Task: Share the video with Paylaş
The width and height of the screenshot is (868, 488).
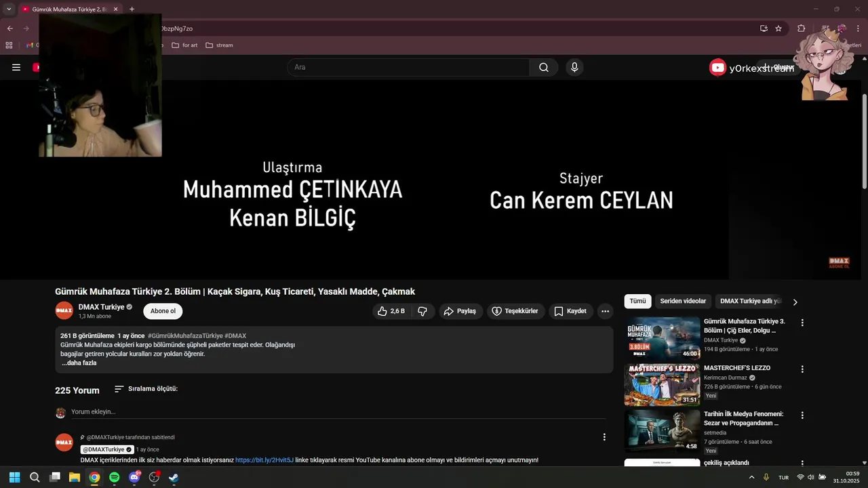Action: (x=460, y=311)
